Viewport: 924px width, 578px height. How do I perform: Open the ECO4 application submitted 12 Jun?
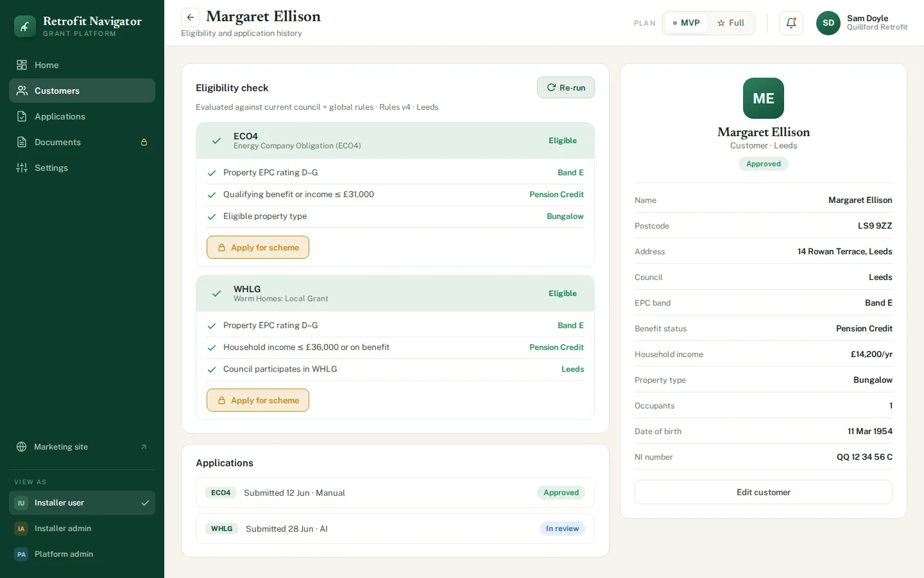click(x=395, y=493)
